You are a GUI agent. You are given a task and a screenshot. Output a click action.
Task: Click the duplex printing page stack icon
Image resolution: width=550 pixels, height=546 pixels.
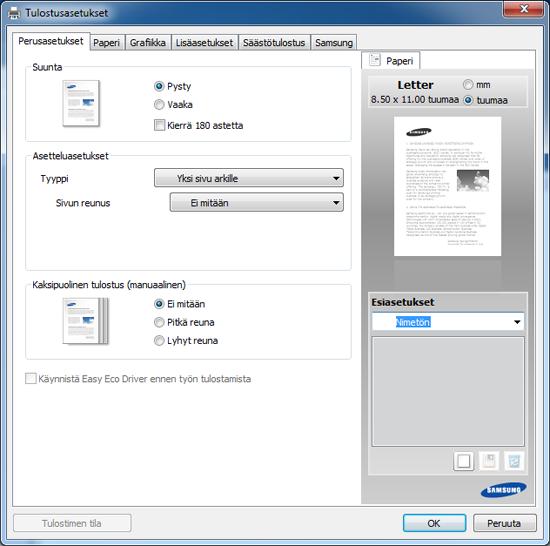pos(86,321)
